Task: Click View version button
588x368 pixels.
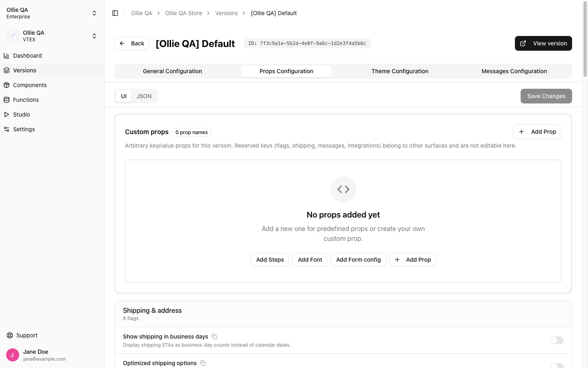Action: click(x=543, y=43)
